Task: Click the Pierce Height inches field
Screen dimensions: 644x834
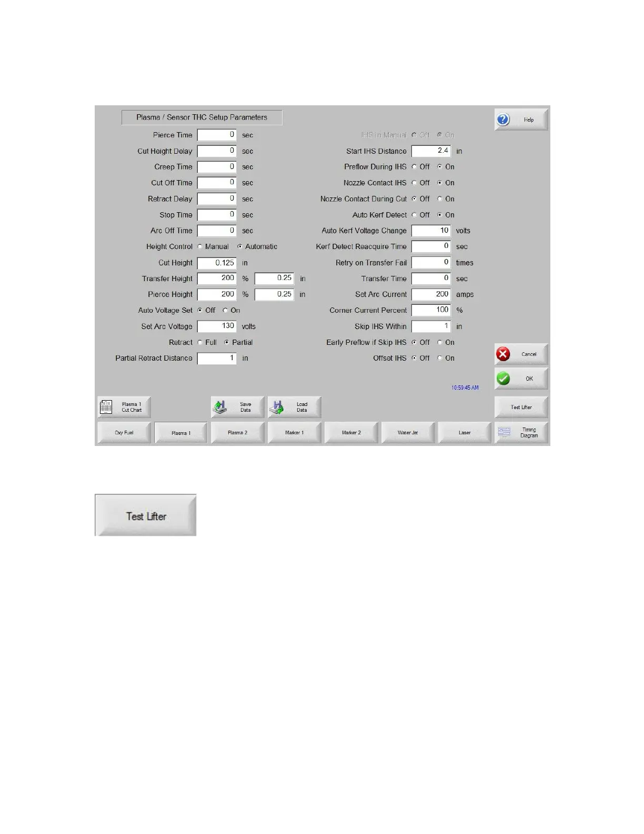Action: pos(274,294)
